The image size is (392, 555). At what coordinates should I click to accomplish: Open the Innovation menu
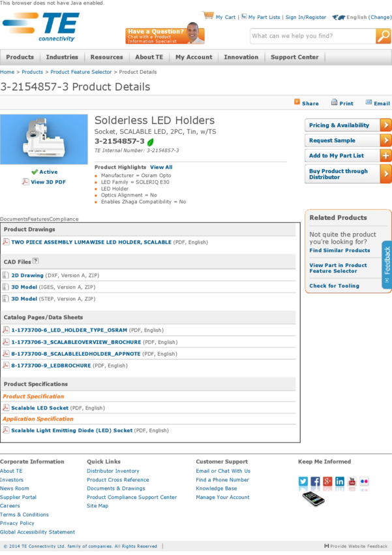tap(241, 57)
